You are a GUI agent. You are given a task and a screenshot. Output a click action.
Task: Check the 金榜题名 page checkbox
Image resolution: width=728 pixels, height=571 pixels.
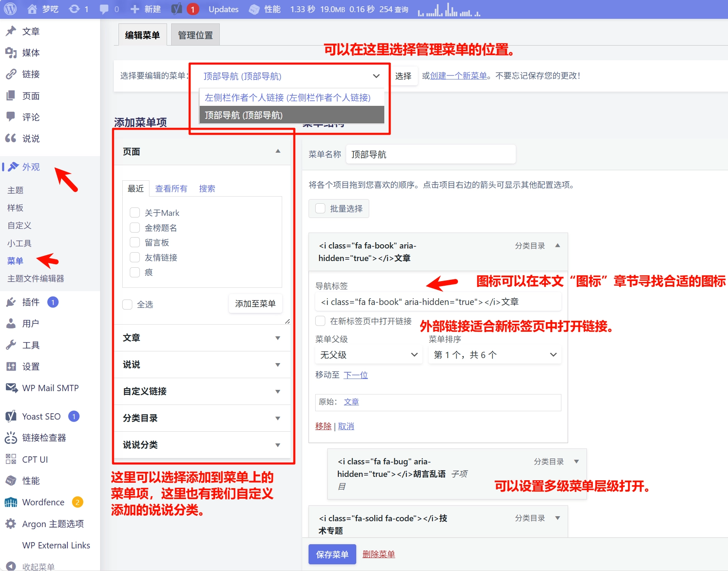click(x=135, y=228)
